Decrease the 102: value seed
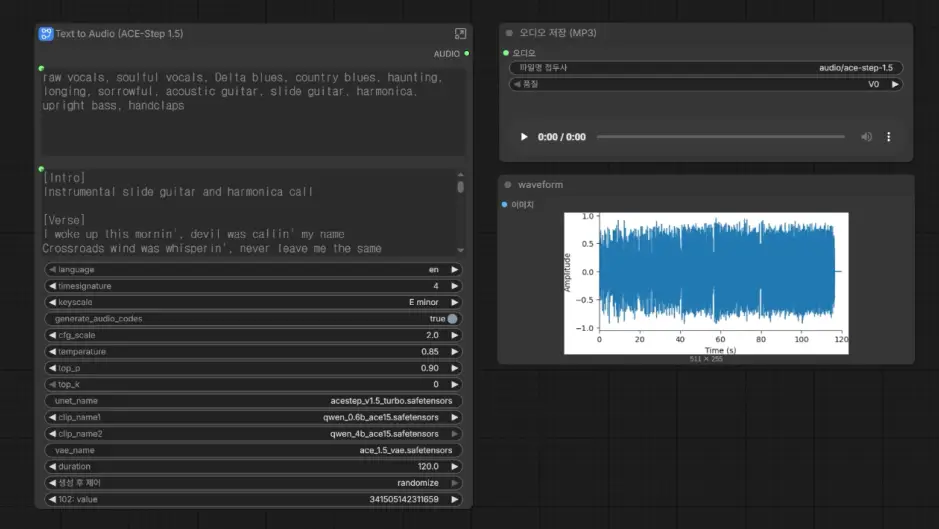Screen dimensions: 939x529 (x=52, y=499)
